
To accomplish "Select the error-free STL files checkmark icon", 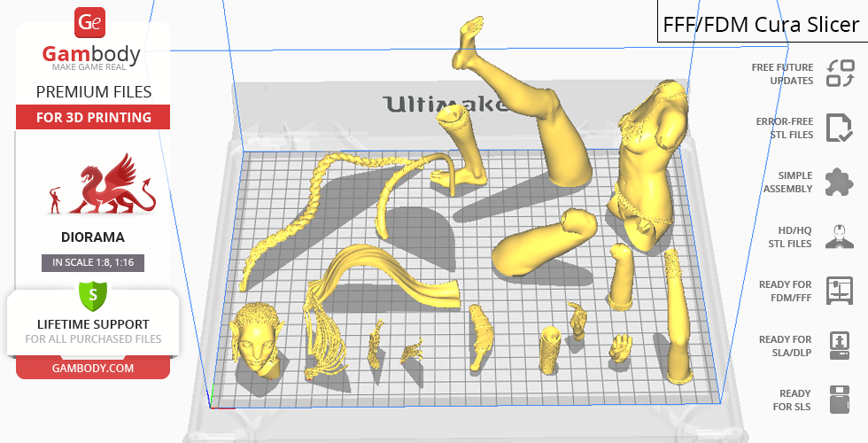I will click(838, 128).
